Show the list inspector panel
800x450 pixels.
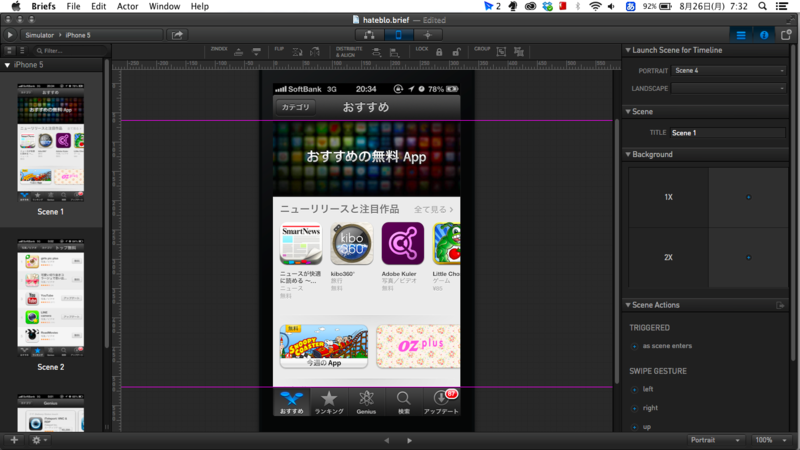741,35
